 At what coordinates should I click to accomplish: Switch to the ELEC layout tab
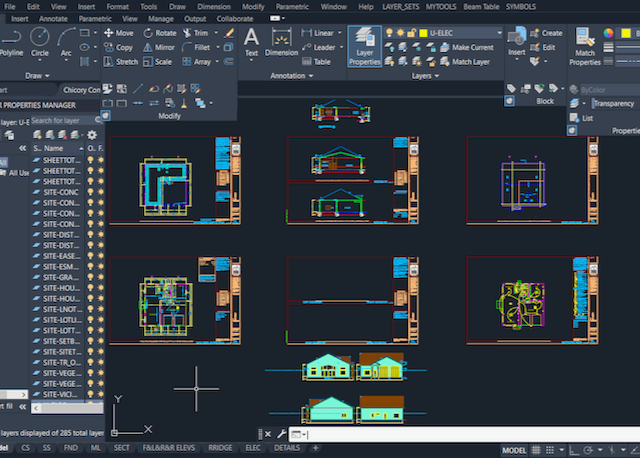[252, 449]
